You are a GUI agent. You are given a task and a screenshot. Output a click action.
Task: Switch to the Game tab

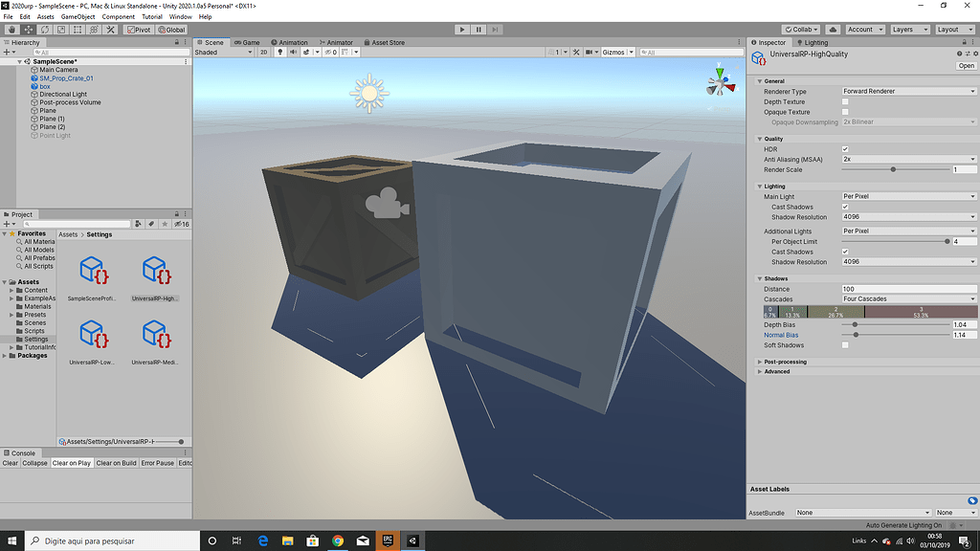247,42
